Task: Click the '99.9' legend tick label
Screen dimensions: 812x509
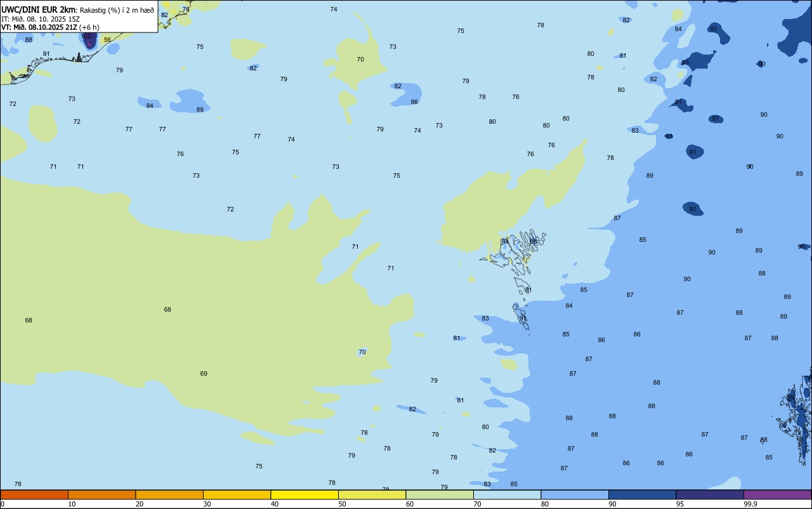Action: click(750, 504)
